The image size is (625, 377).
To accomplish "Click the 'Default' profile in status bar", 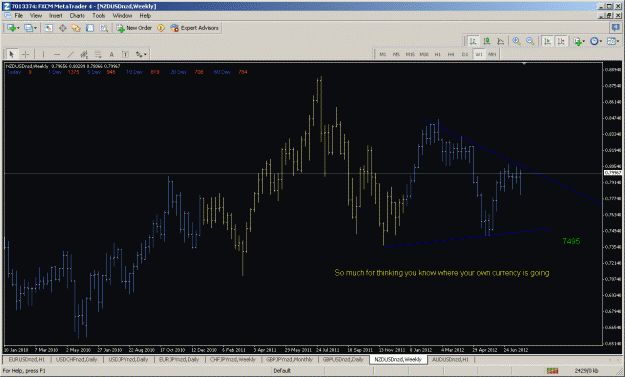I will 282,371.
